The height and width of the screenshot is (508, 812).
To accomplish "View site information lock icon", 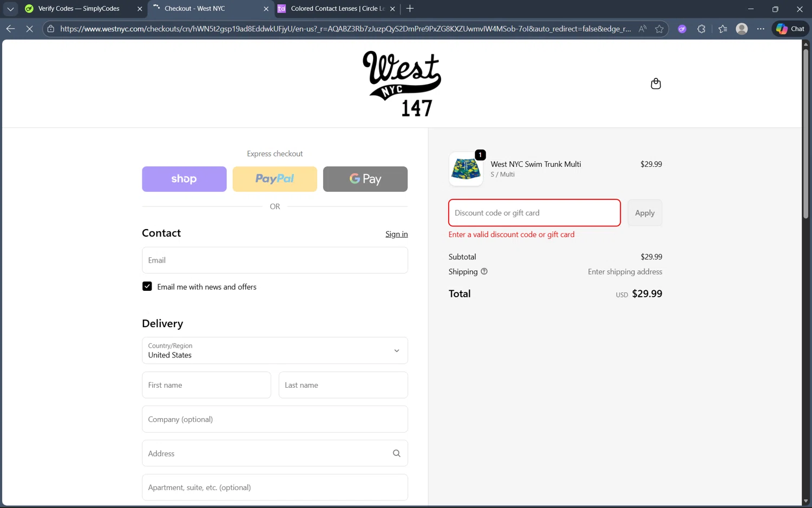I will 50,29.
